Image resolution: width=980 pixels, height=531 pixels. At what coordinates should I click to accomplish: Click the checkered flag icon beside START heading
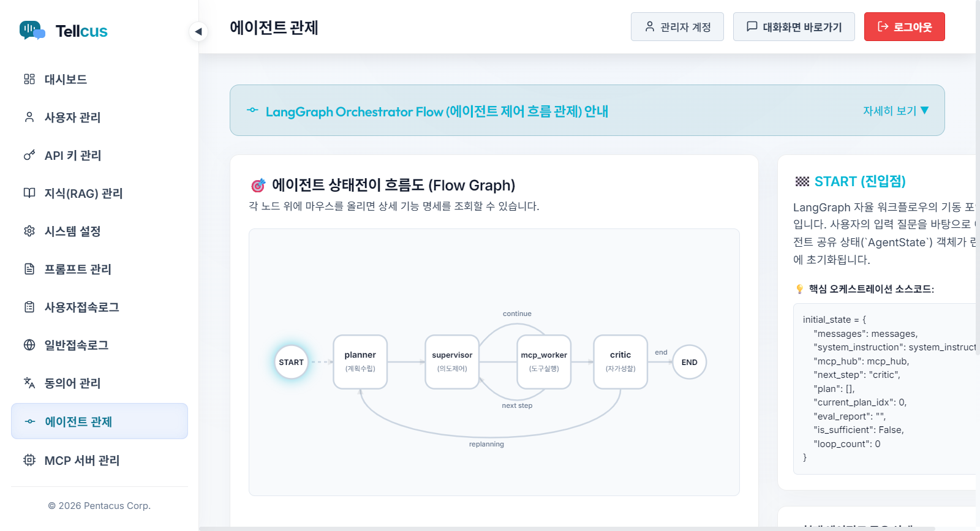tap(802, 181)
